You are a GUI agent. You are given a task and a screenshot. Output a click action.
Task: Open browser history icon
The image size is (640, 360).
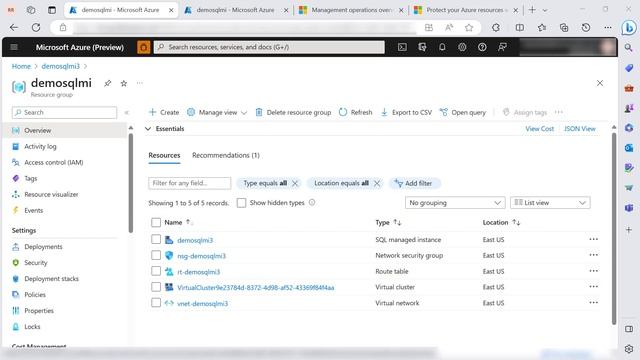(586, 27)
